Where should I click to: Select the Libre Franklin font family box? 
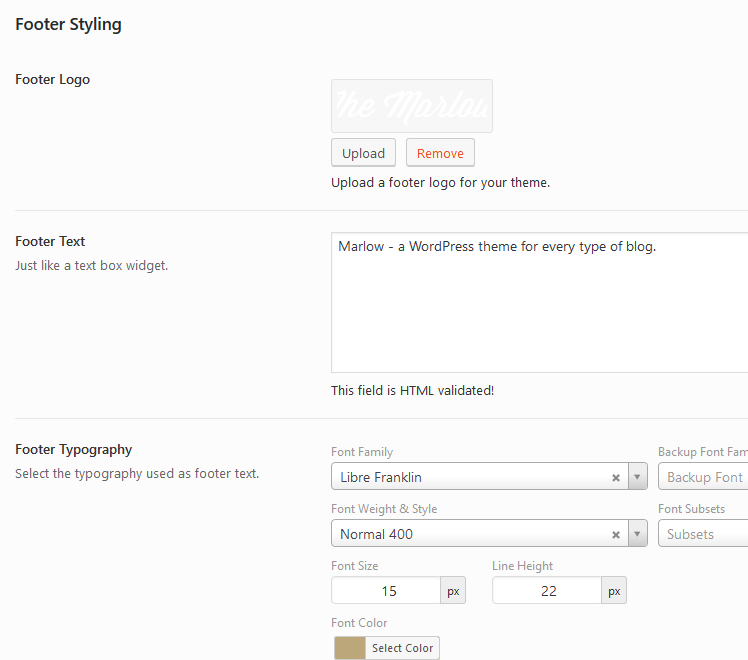pos(470,477)
